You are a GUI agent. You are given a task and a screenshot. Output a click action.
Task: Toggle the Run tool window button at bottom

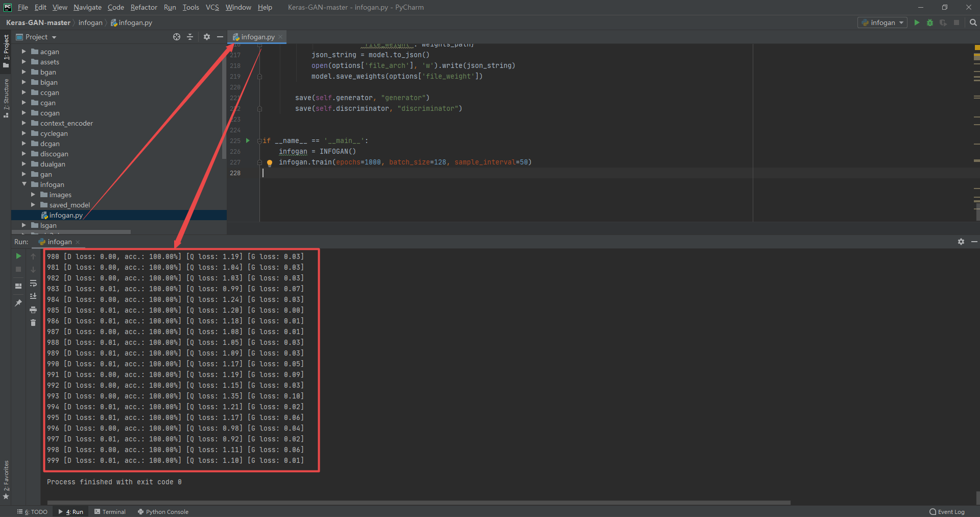pyautogui.click(x=71, y=512)
